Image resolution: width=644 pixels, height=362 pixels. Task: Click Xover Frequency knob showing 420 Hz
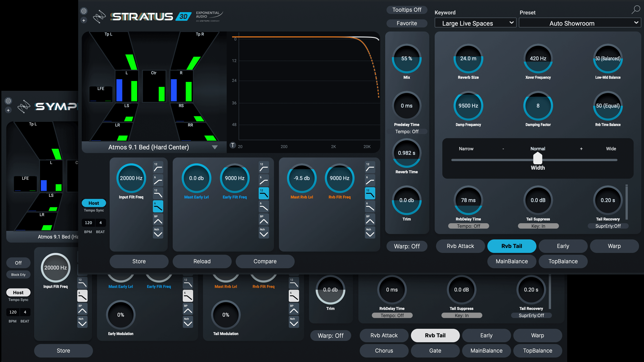[538, 58]
